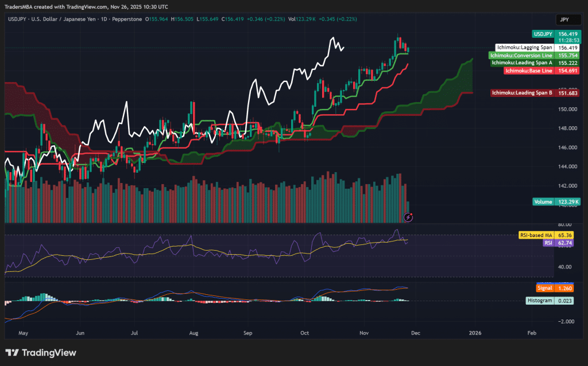The height and width of the screenshot is (366, 588).
Task: Click the Ichimoku Base Line label
Action: click(x=542, y=71)
